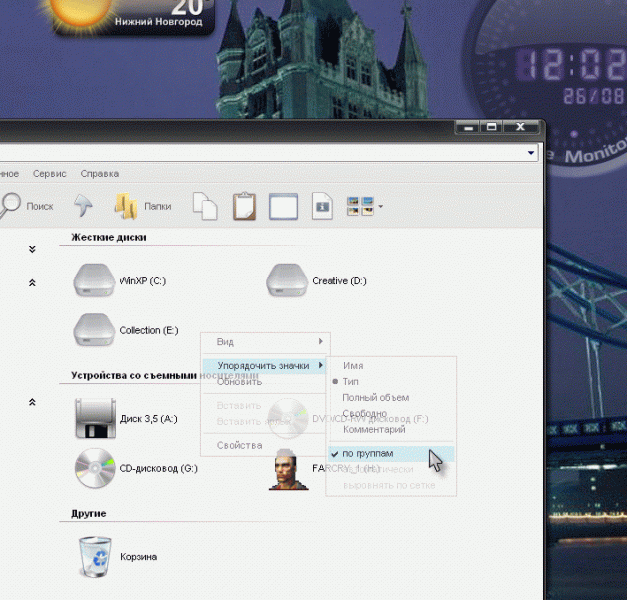
Task: Click the clipboard paste toolbar icon
Action: pos(244,206)
